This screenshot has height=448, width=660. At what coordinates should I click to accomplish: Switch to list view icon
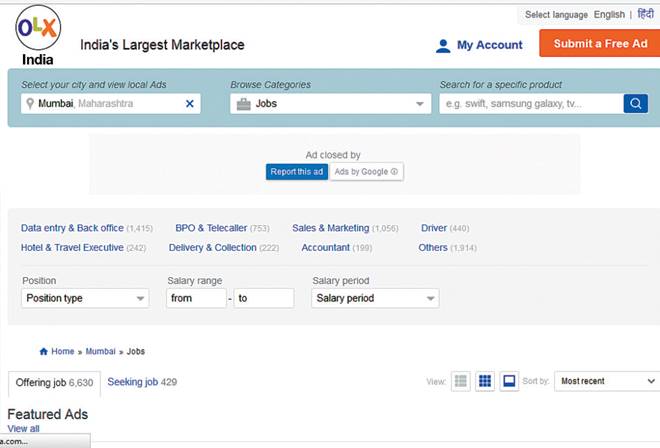pyautogui.click(x=461, y=381)
